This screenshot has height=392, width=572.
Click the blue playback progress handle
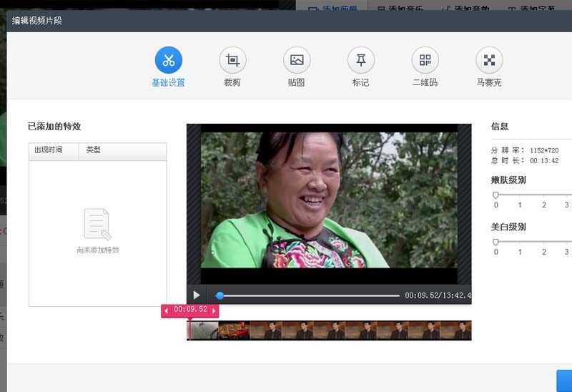220,295
